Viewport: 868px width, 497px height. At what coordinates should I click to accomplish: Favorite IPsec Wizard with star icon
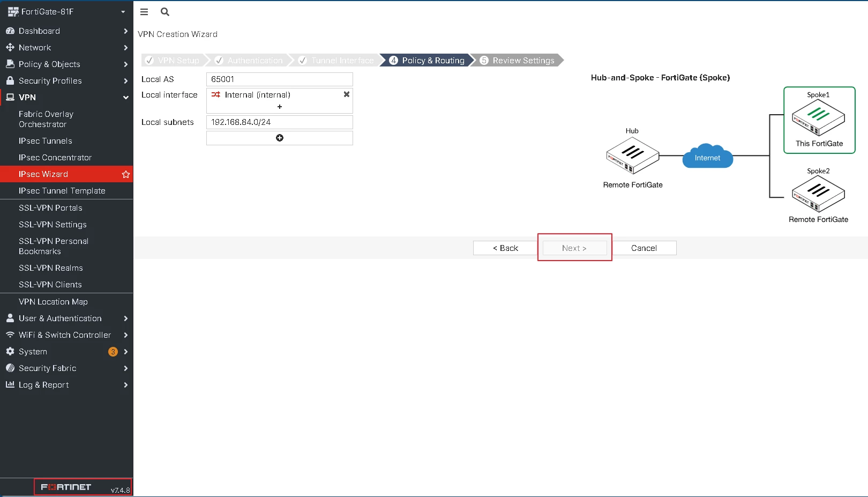tap(126, 174)
